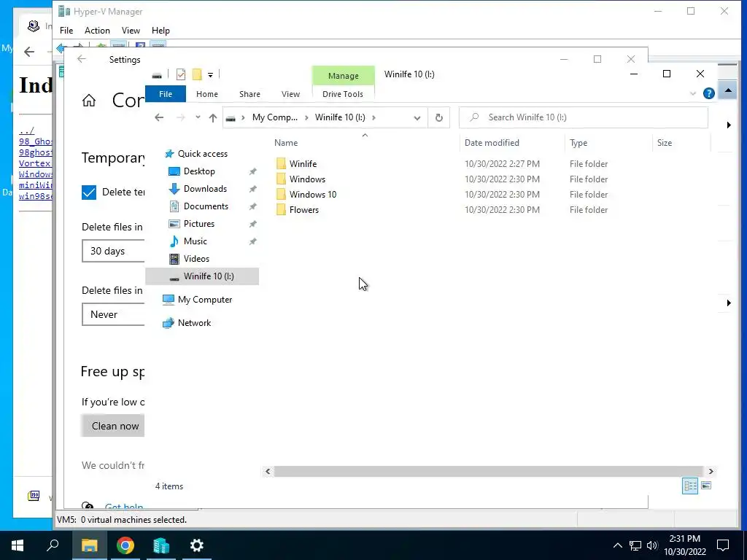Select Network in navigation pane
This screenshot has width=747, height=560.
(194, 323)
